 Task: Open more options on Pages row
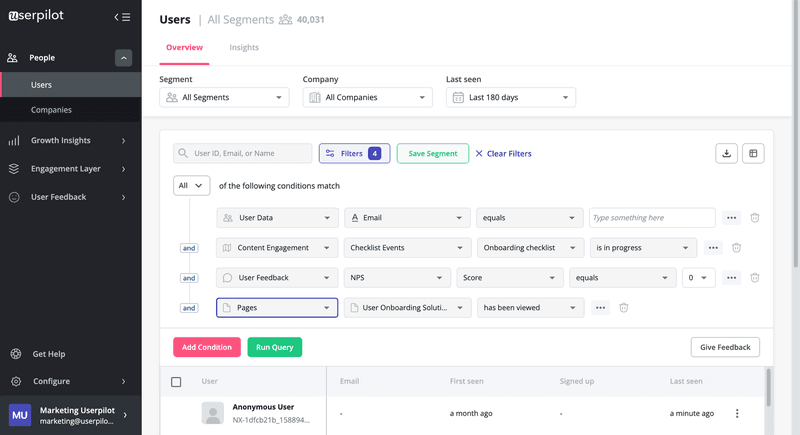[x=600, y=308]
